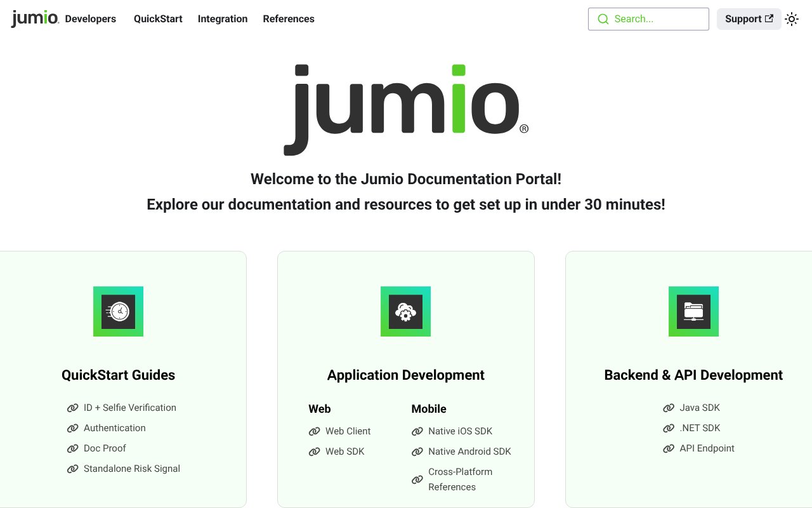Open the Developers menu

click(90, 19)
